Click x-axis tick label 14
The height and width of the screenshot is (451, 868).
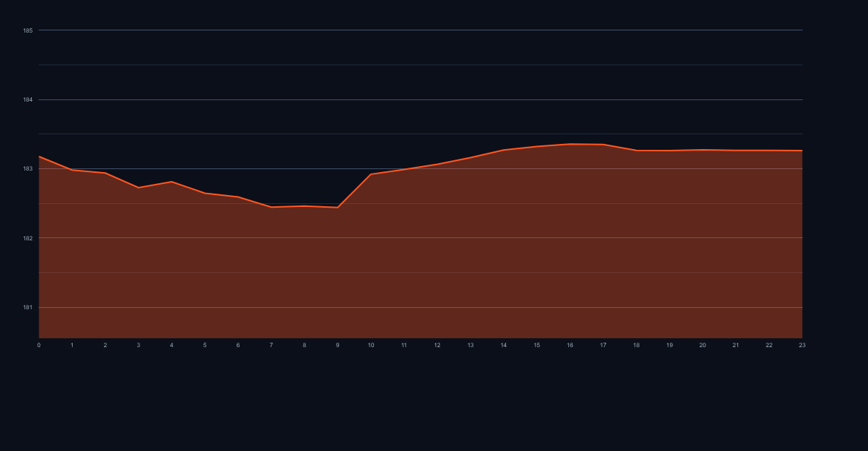pos(504,346)
